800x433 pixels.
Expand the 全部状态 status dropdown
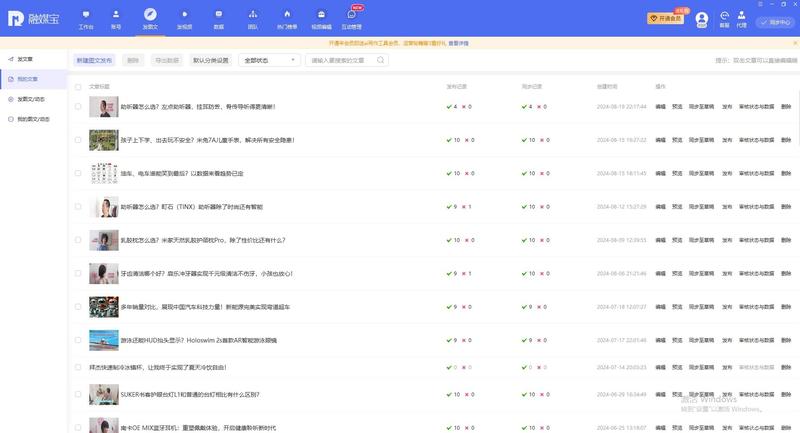coord(269,60)
